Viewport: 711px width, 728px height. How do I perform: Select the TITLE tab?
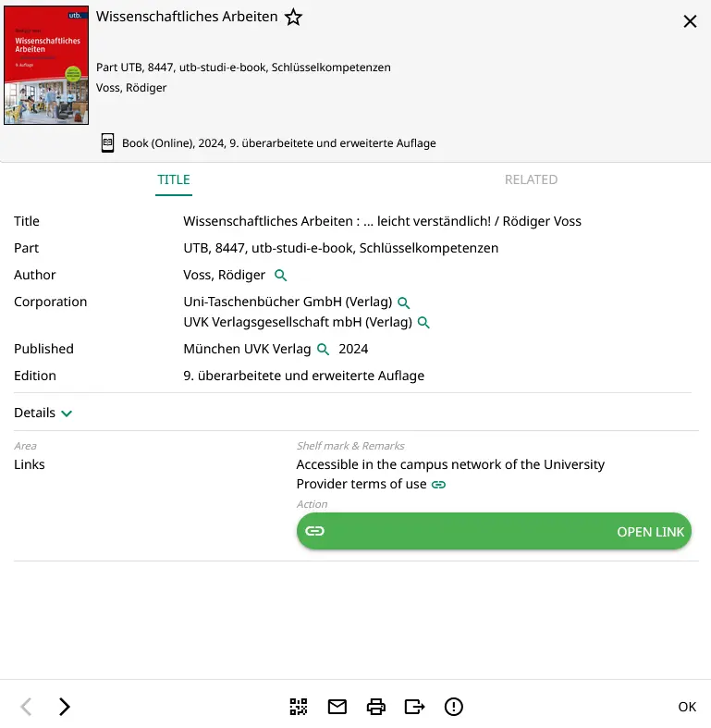click(174, 179)
